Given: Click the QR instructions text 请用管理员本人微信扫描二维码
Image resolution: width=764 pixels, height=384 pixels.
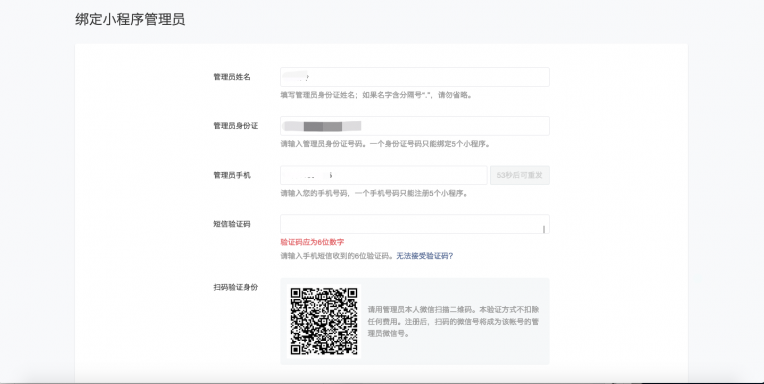Looking at the screenshot, I should click(421, 309).
